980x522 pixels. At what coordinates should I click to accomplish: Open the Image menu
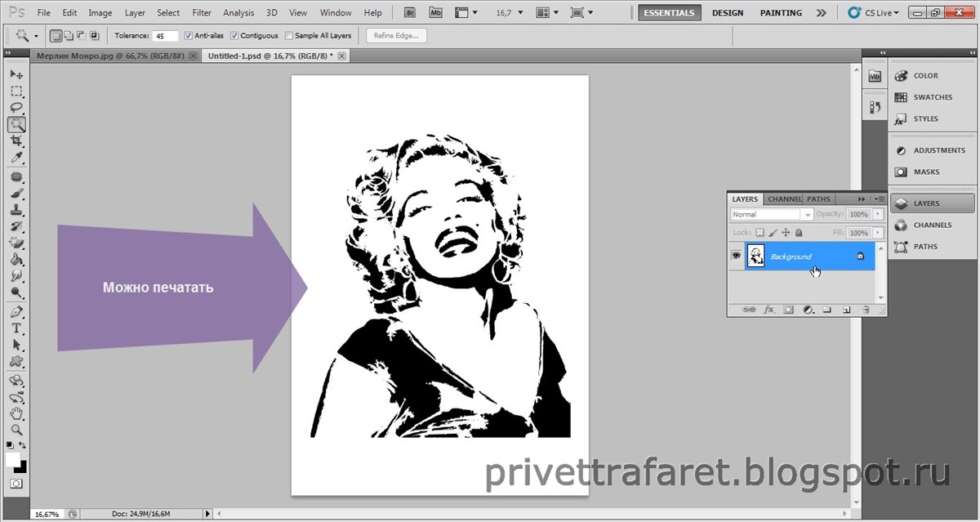100,13
